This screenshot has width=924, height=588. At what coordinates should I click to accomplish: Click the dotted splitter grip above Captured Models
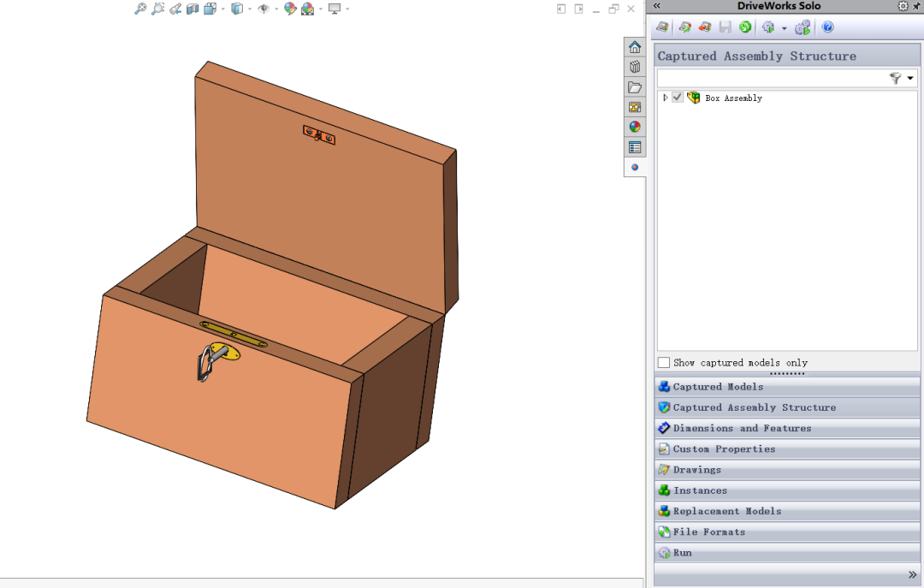pyautogui.click(x=787, y=373)
